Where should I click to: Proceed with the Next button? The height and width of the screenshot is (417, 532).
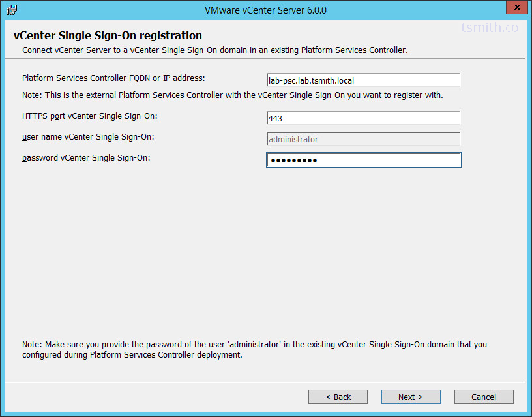[x=411, y=397]
